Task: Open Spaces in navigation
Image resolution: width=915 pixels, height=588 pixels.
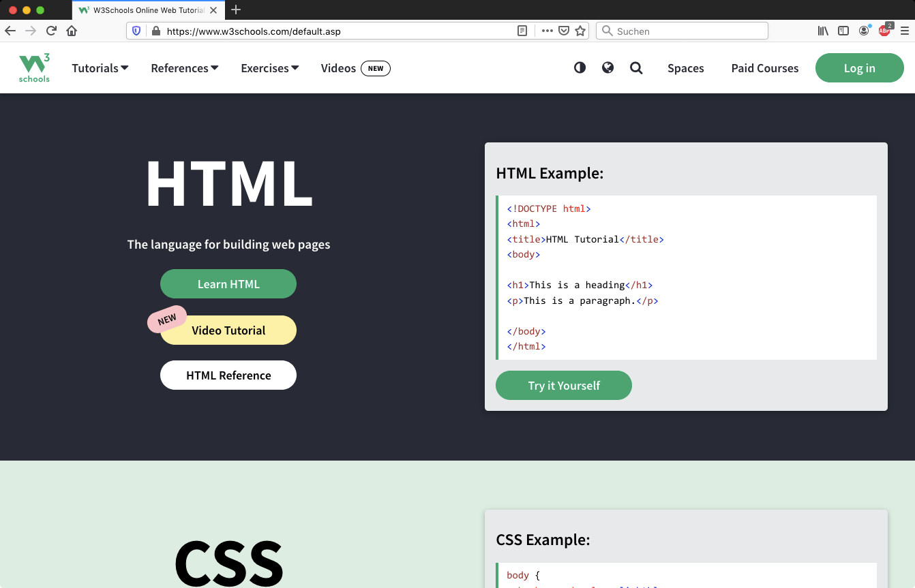Action: pos(685,68)
